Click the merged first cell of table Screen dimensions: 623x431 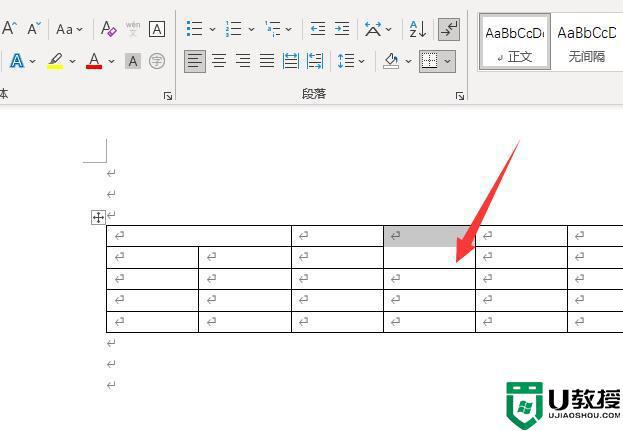[x=199, y=236]
